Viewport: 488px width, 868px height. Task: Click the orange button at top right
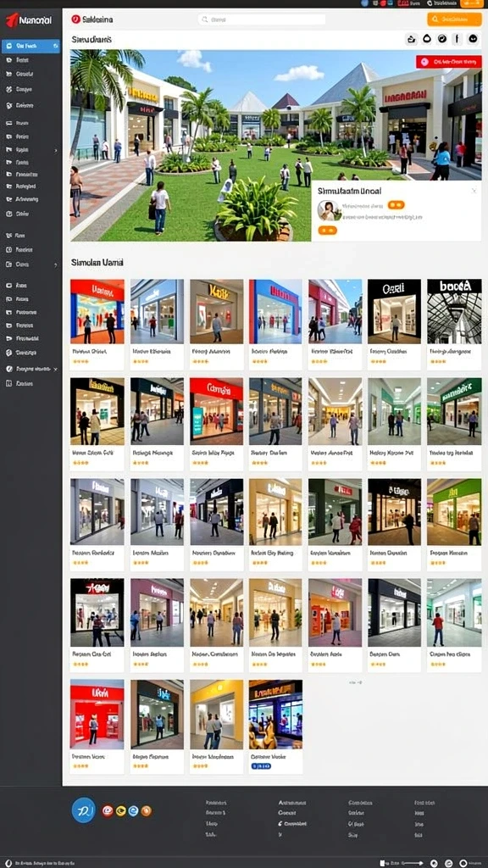(x=454, y=19)
